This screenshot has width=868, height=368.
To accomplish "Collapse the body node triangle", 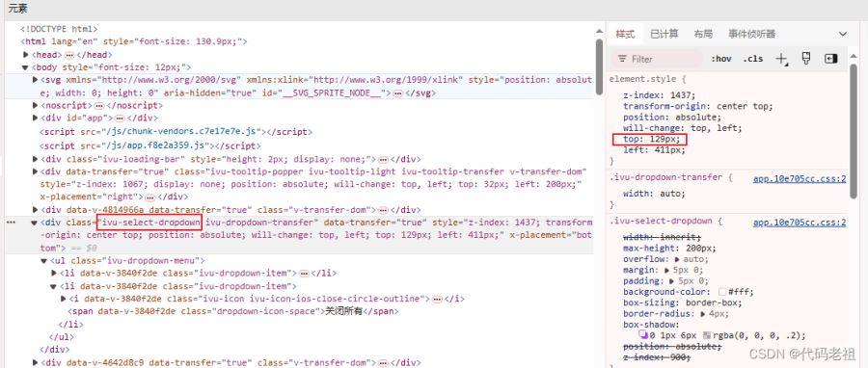I will [x=25, y=67].
